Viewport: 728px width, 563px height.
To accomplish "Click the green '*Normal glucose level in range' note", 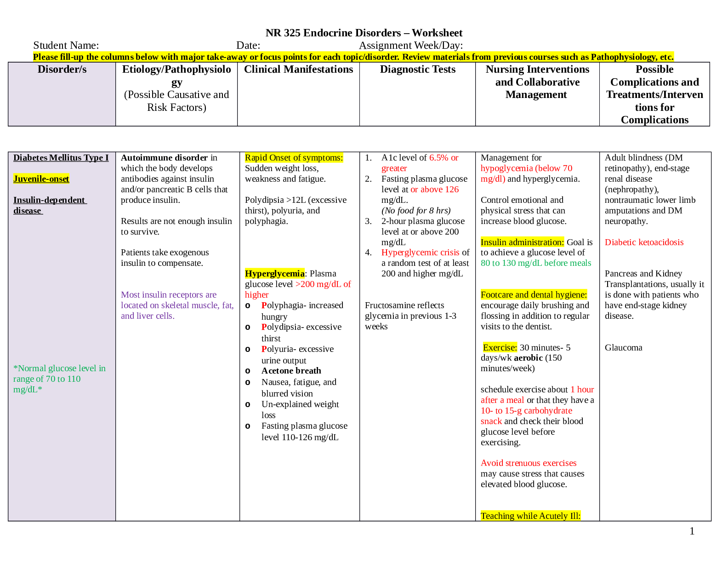I will [59, 379].
